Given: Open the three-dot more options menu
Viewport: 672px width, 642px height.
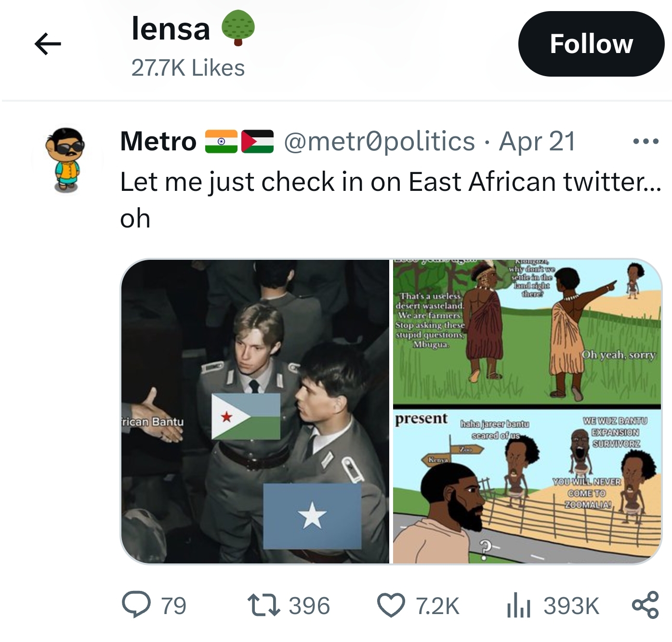Looking at the screenshot, I should [646, 142].
